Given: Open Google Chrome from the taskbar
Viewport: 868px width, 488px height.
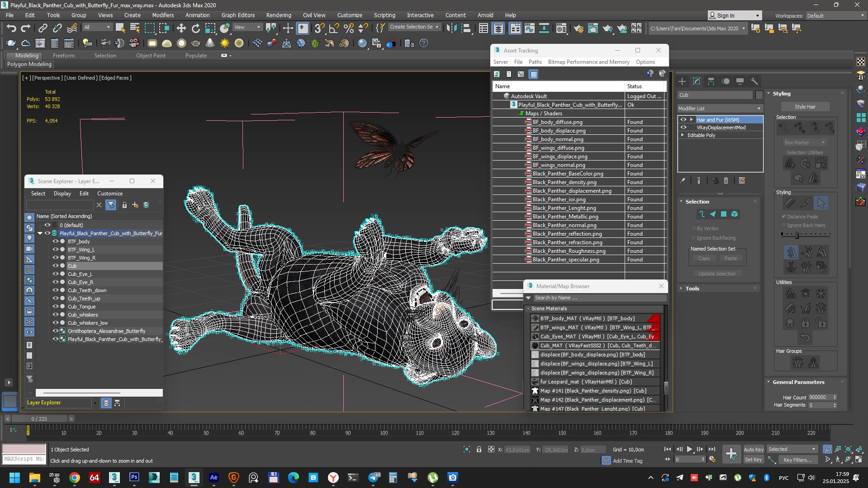Looking at the screenshot, I should [75, 477].
